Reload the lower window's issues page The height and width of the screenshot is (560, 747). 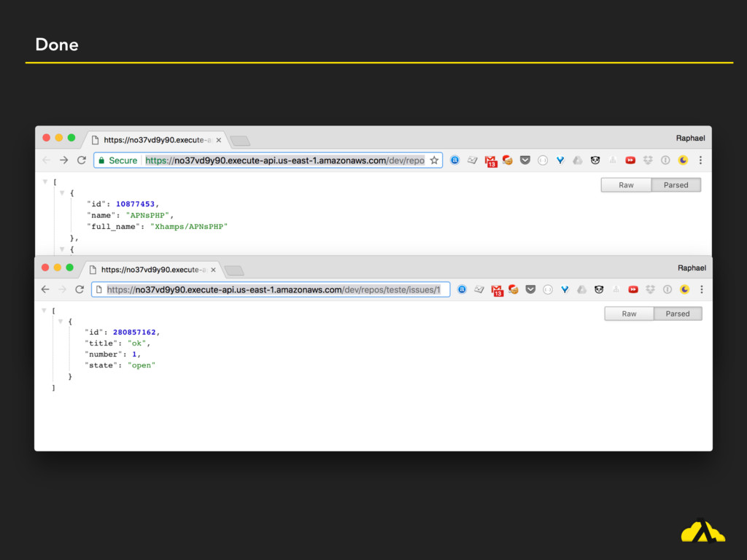(79, 289)
